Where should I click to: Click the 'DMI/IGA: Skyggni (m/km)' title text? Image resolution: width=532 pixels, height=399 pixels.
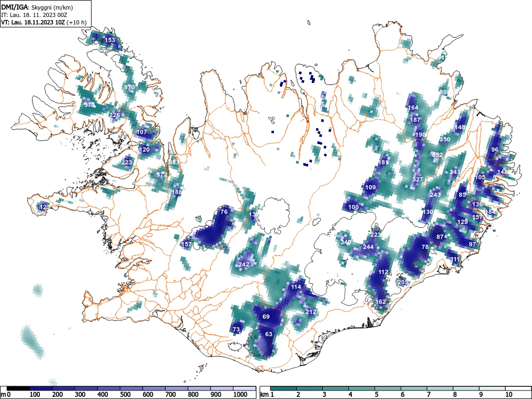click(37, 7)
